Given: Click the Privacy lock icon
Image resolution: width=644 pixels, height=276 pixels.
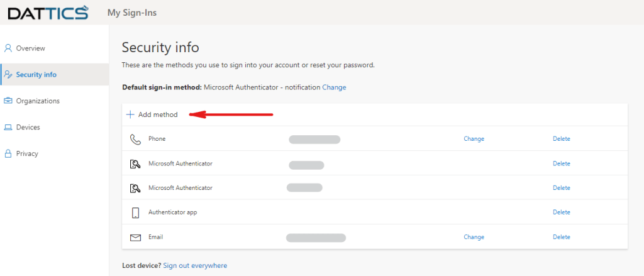Looking at the screenshot, I should [8, 153].
